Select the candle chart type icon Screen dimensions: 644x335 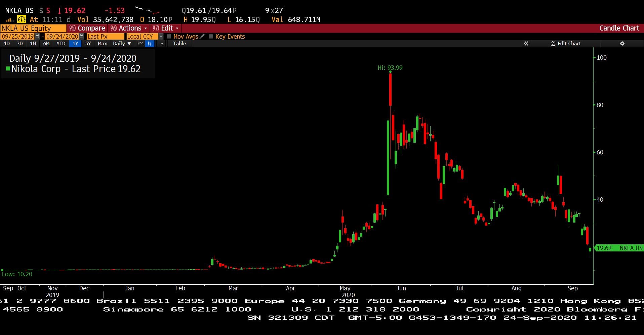pos(150,44)
